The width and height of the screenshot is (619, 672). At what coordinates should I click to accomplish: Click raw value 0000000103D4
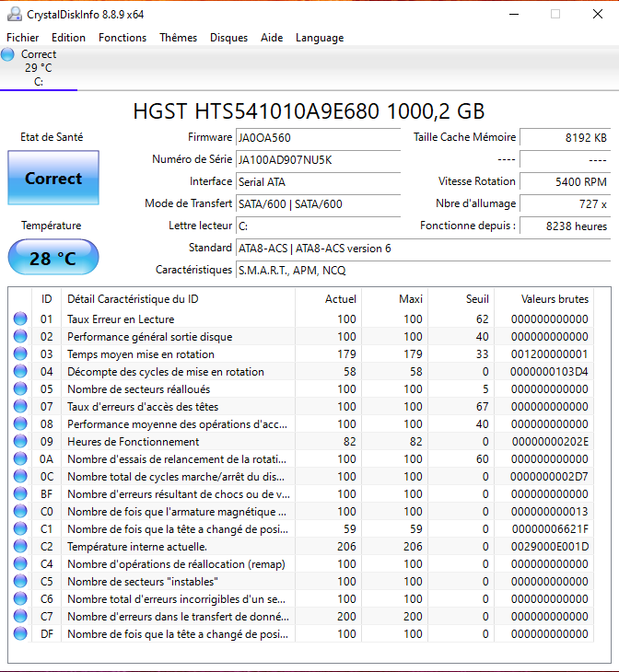click(549, 372)
